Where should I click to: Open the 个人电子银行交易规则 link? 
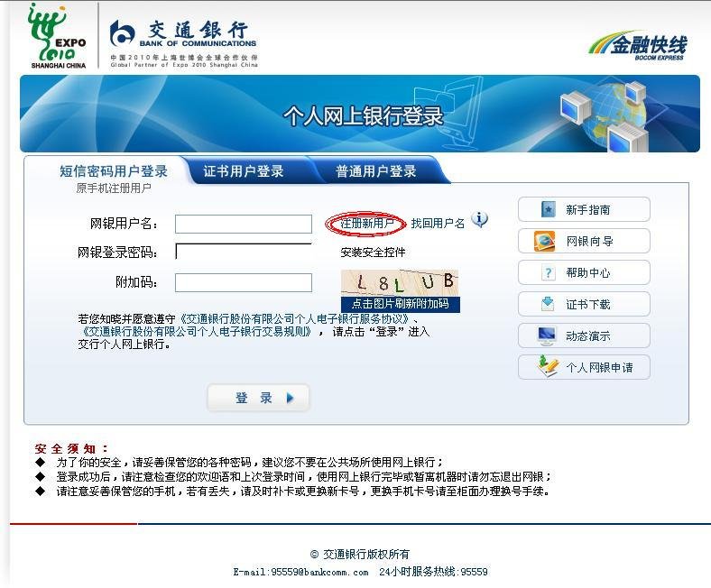click(197, 331)
